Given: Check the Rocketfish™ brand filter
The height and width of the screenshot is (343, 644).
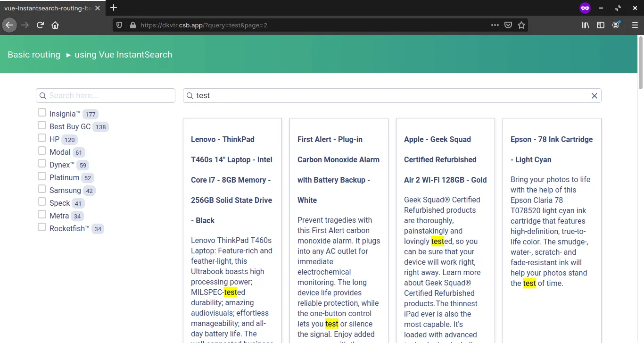Looking at the screenshot, I should tap(42, 227).
